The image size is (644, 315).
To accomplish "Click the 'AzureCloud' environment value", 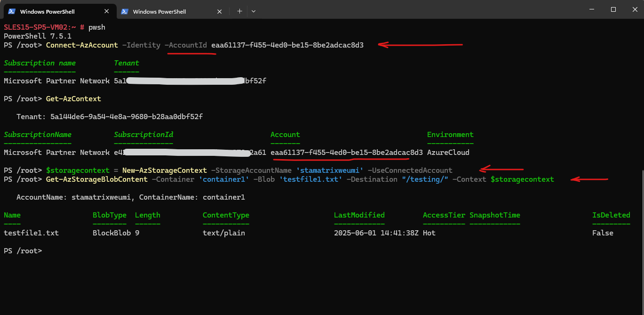I will [448, 153].
